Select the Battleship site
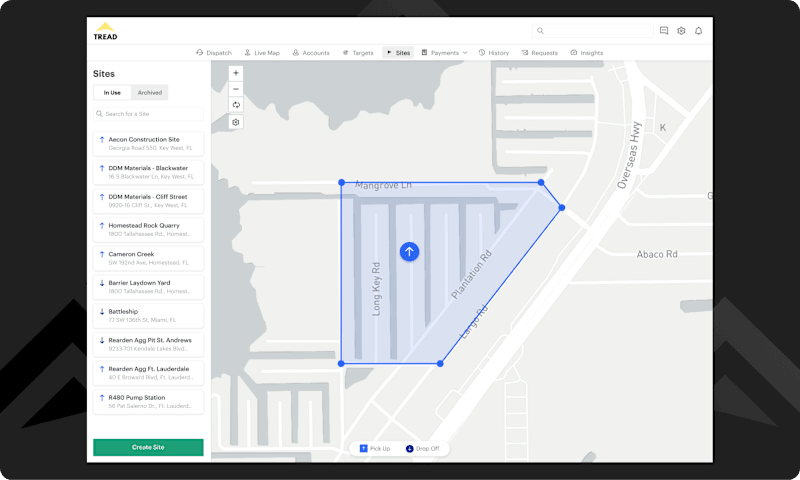The width and height of the screenshot is (800, 480). 148,315
